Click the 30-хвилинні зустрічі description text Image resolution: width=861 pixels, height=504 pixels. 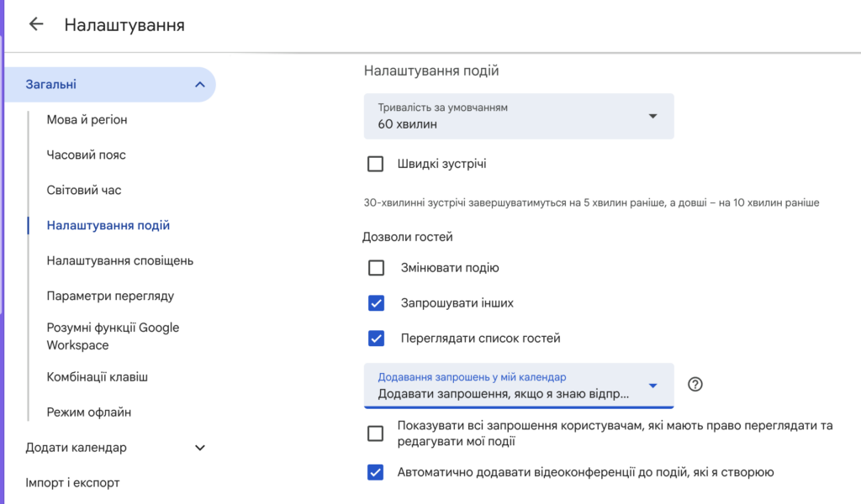(591, 203)
